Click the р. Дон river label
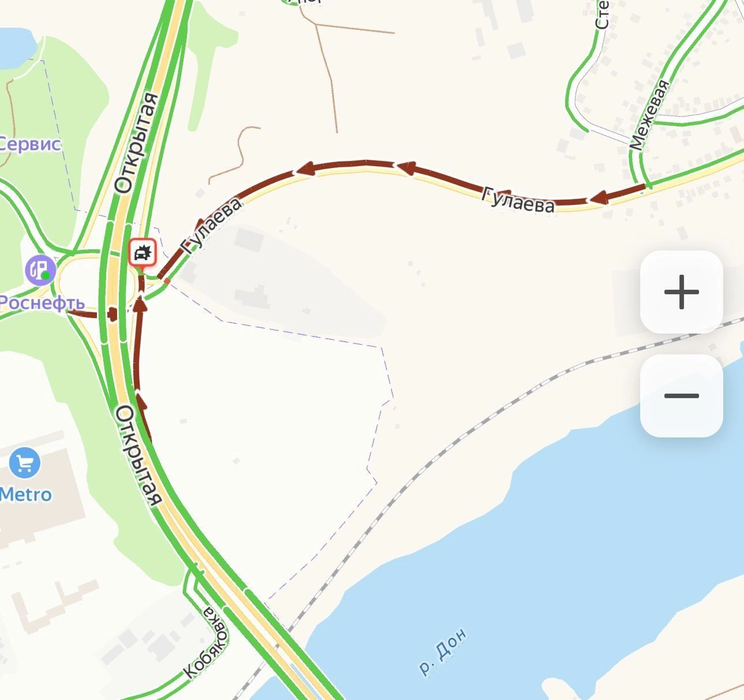Image resolution: width=744 pixels, height=700 pixels. click(x=443, y=652)
